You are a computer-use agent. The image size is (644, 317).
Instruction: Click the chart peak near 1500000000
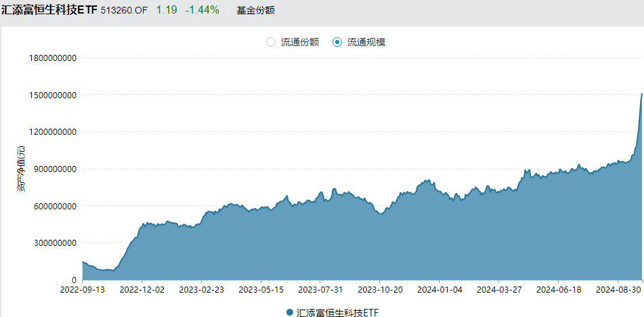642,94
